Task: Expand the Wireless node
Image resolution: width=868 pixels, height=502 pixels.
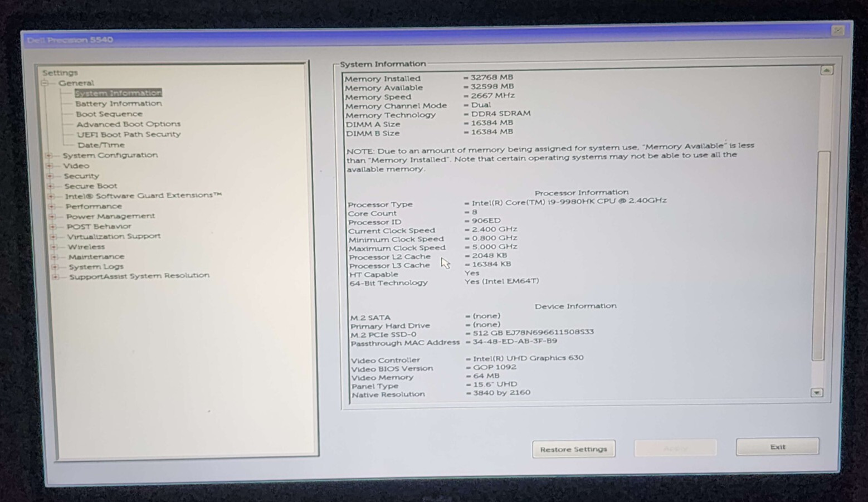Action: [x=54, y=247]
